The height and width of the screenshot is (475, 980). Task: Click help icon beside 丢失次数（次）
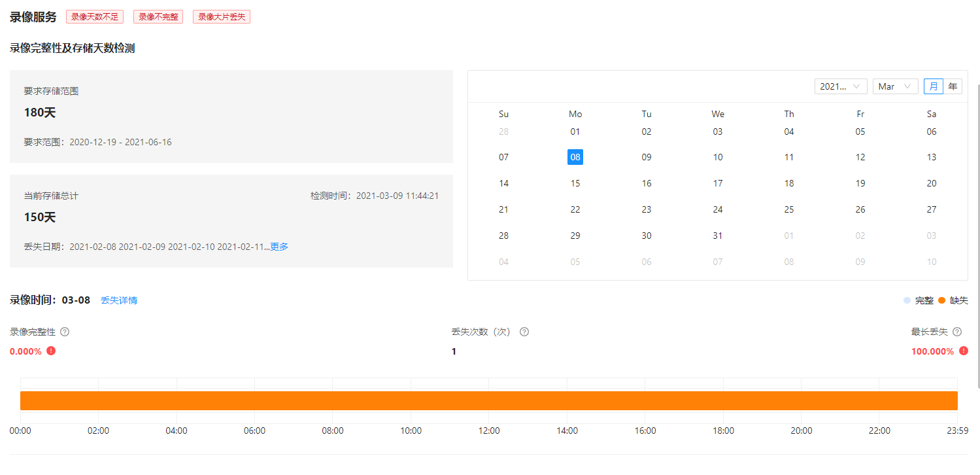(524, 332)
